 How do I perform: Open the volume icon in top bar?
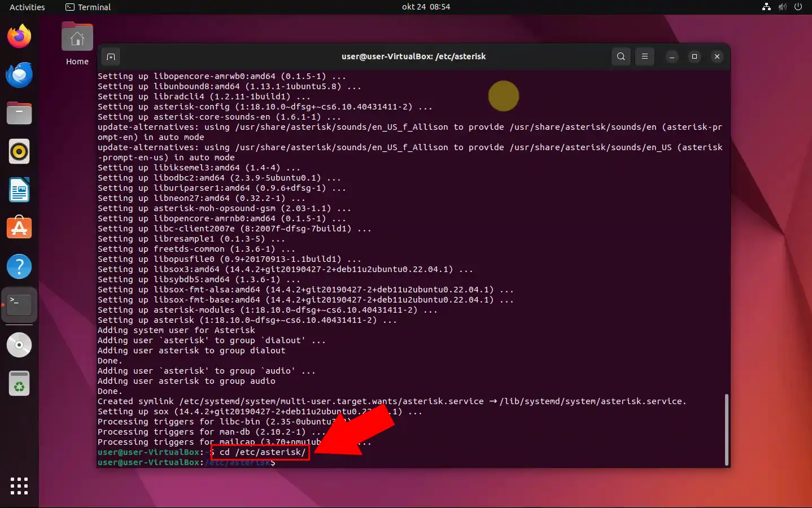pos(782,7)
